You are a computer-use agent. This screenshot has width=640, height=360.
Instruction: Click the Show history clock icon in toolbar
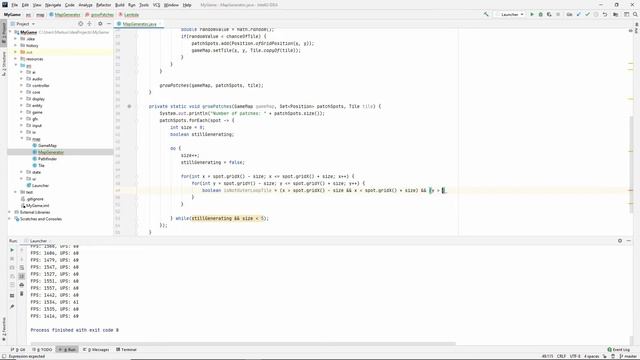tap(596, 15)
